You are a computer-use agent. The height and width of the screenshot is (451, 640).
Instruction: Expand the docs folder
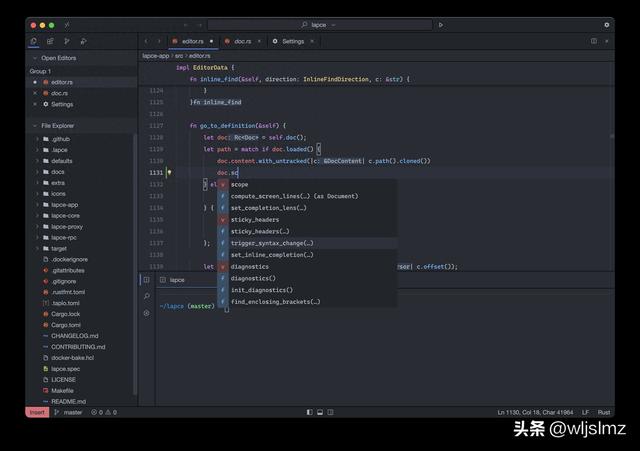coord(37,172)
